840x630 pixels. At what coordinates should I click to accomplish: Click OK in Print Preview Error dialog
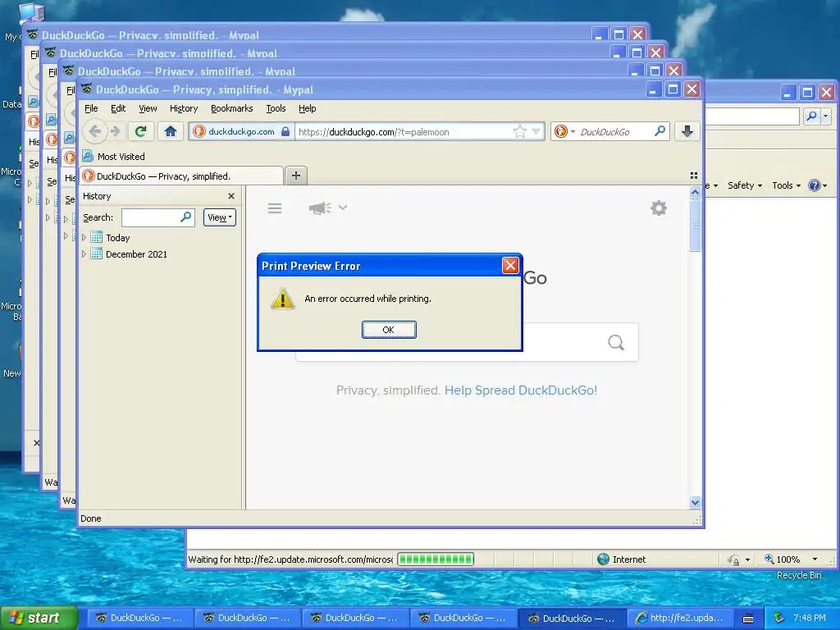pos(389,330)
